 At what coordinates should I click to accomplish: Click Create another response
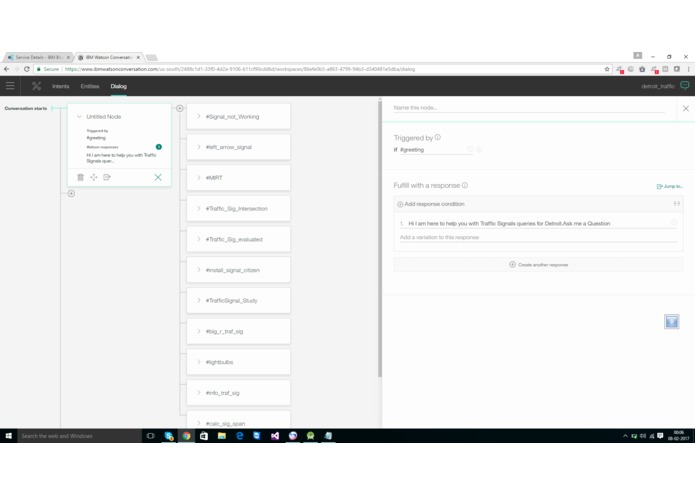[539, 265]
